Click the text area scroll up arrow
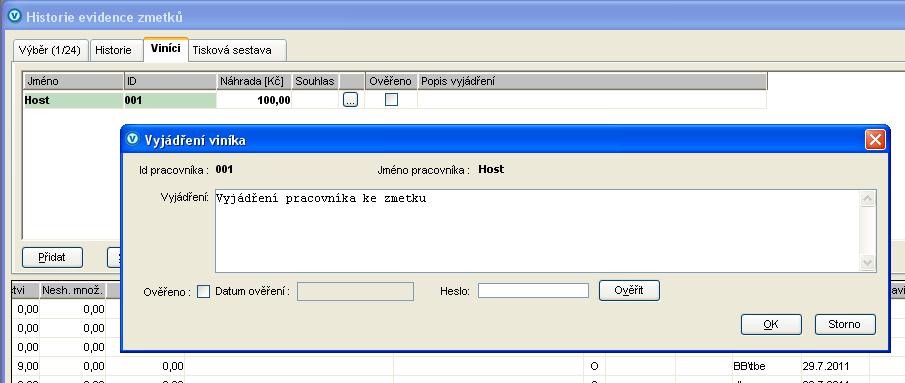Screen dimensions: 905x383 point(867,199)
